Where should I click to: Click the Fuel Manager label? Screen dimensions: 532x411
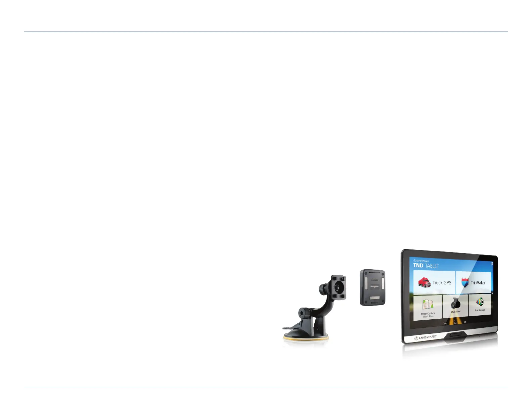point(480,310)
